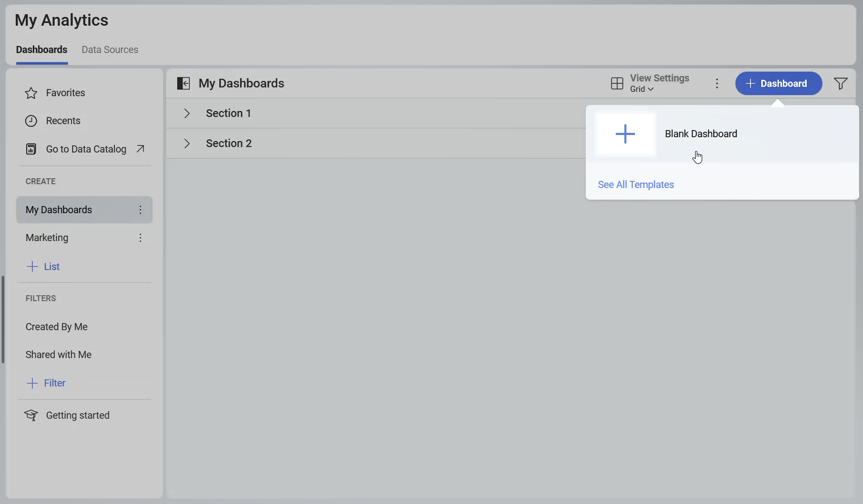Image resolution: width=863 pixels, height=504 pixels.
Task: Select Marketing list in sidebar
Action: point(84,238)
